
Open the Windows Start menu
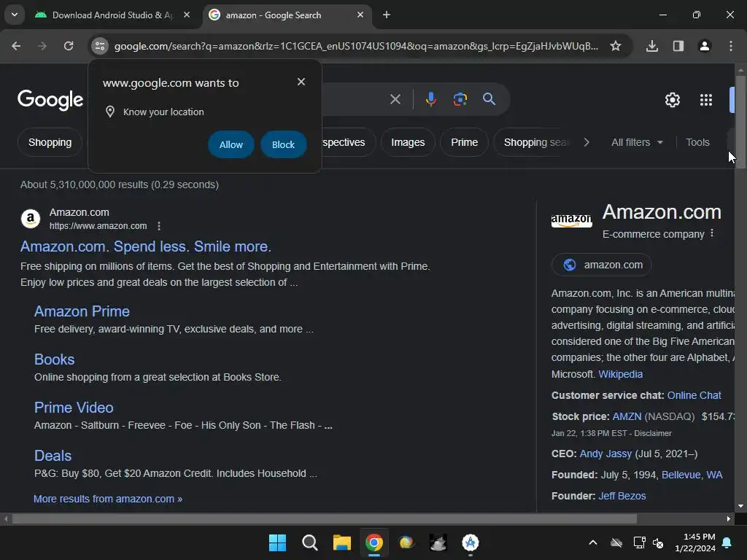click(x=277, y=542)
